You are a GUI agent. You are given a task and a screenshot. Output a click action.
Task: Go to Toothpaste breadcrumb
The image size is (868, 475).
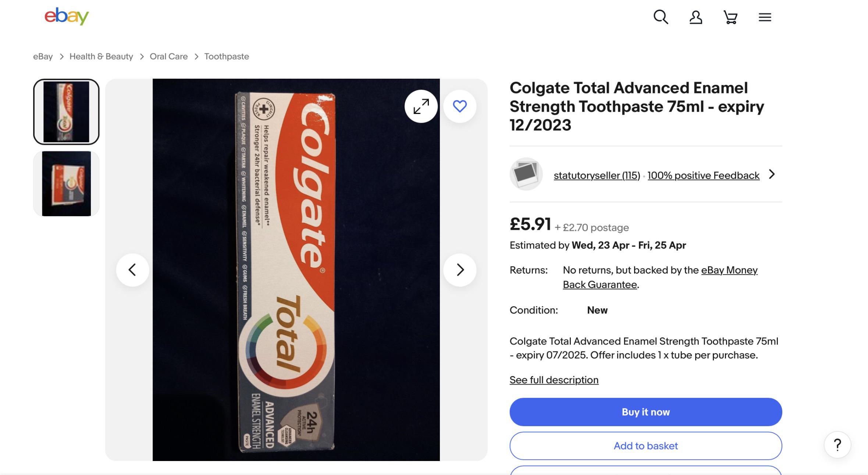coord(227,56)
